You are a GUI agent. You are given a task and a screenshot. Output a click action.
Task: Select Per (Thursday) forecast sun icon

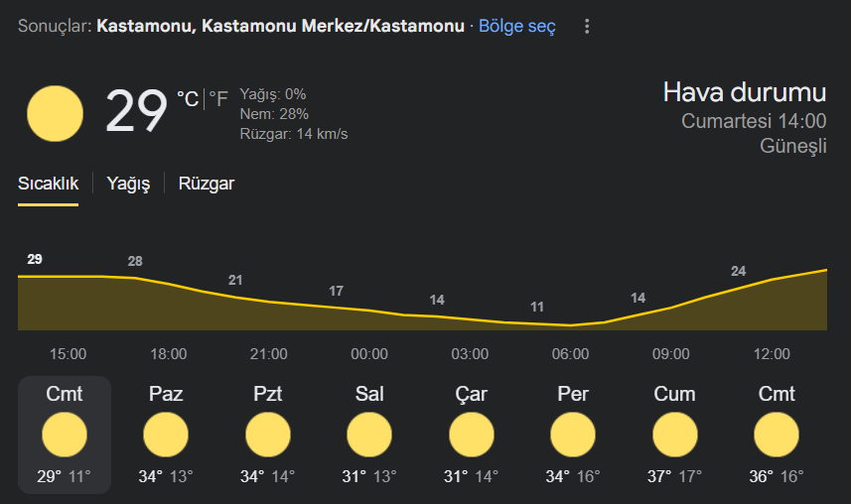573,435
